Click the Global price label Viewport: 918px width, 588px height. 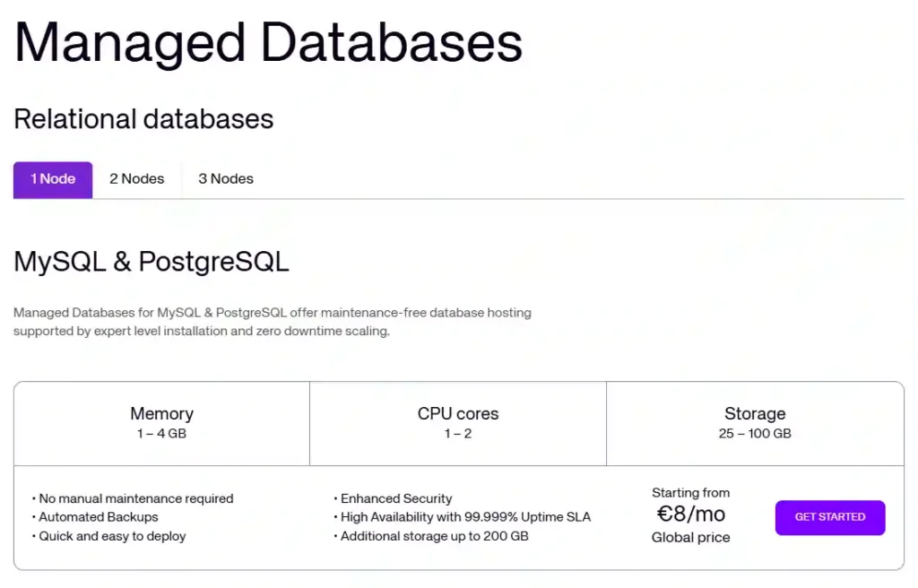(690, 537)
